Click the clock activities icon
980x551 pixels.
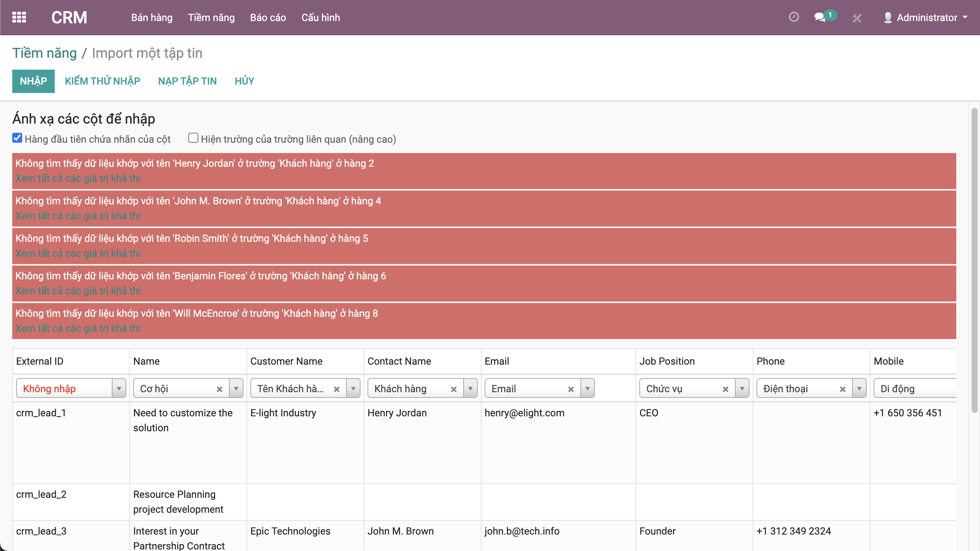click(794, 17)
